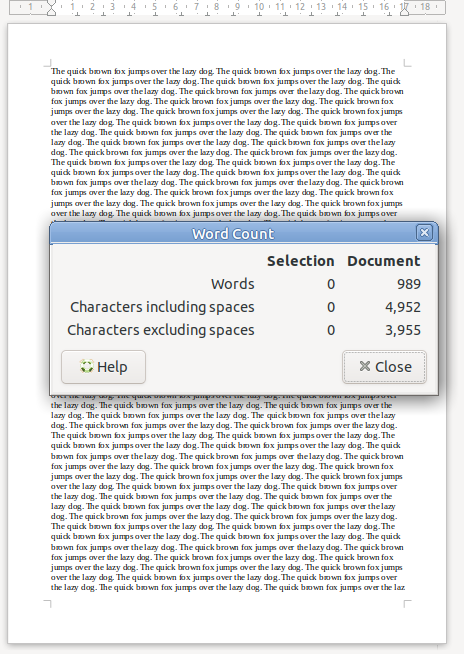This screenshot has width=464, height=654.
Task: Click the Words row label
Action: pos(232,284)
